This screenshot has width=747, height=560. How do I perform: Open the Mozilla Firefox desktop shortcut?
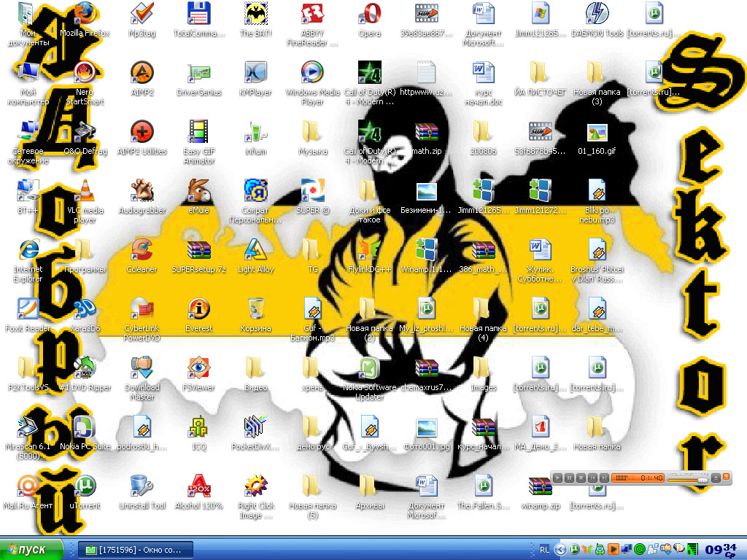point(85,20)
